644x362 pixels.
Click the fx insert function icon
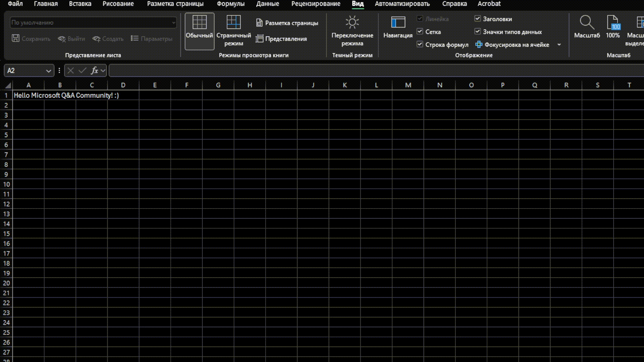tap(95, 70)
